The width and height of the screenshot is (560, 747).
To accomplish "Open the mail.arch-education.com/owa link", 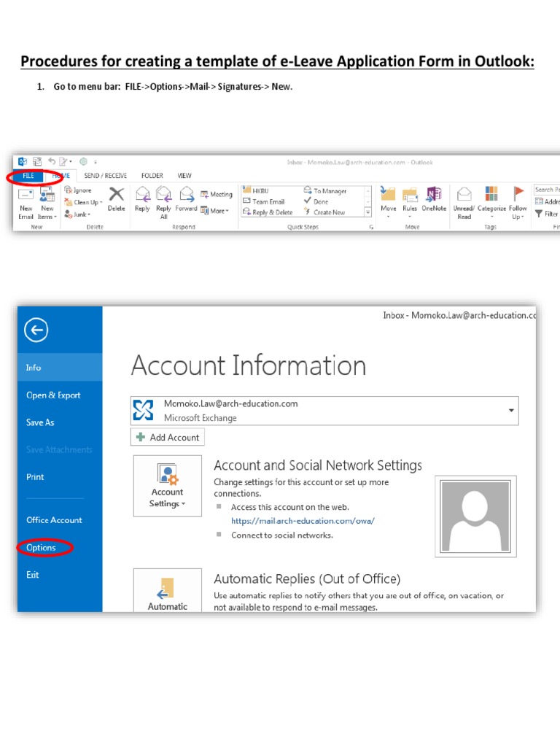I will click(303, 521).
